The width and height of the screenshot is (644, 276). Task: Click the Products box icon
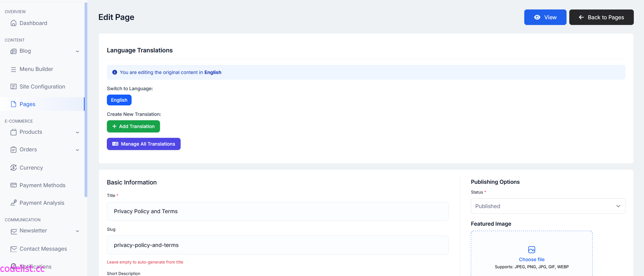[x=14, y=132]
